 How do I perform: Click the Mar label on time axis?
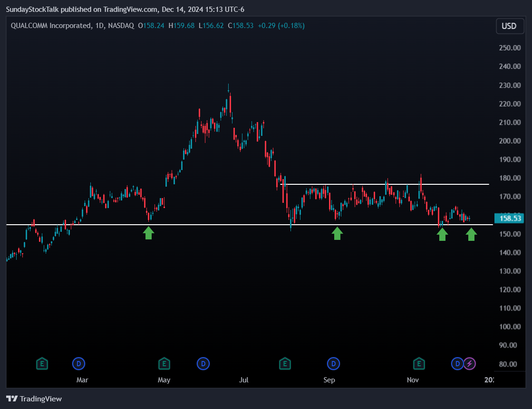pos(82,380)
